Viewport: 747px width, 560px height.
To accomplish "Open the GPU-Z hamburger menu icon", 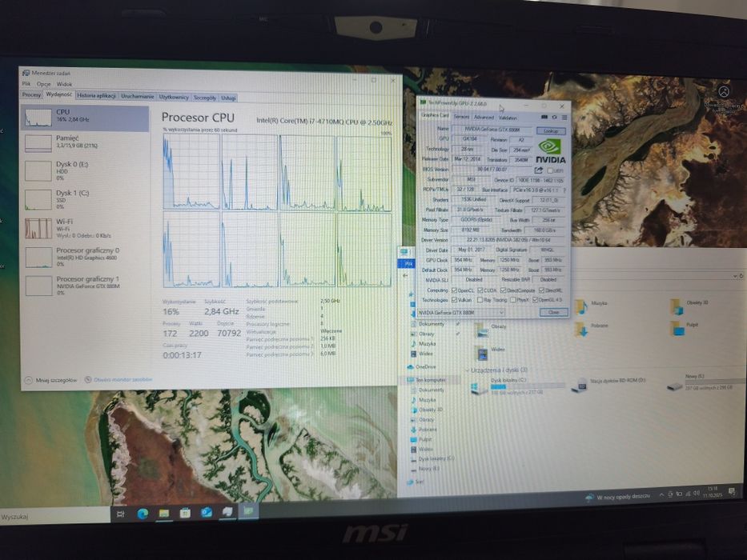I will click(x=564, y=117).
